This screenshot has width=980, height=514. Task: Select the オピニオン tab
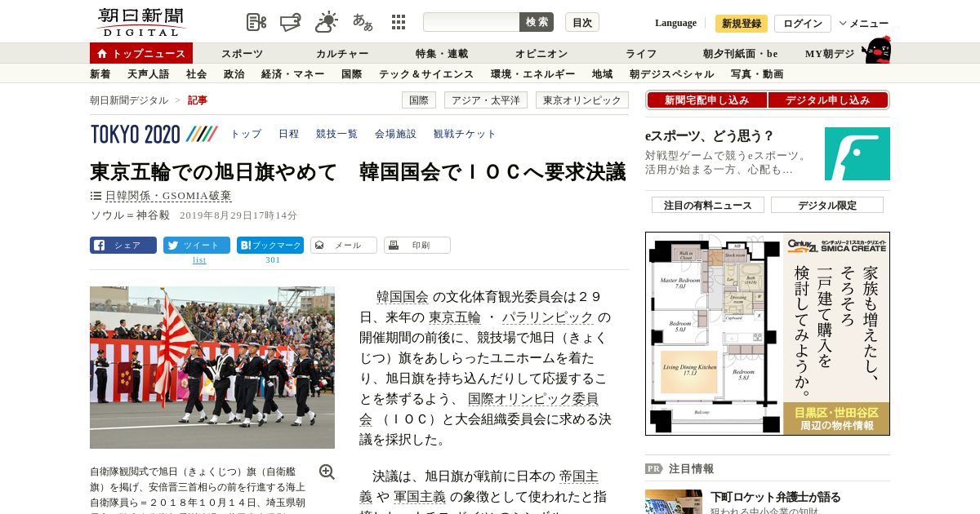point(541,54)
